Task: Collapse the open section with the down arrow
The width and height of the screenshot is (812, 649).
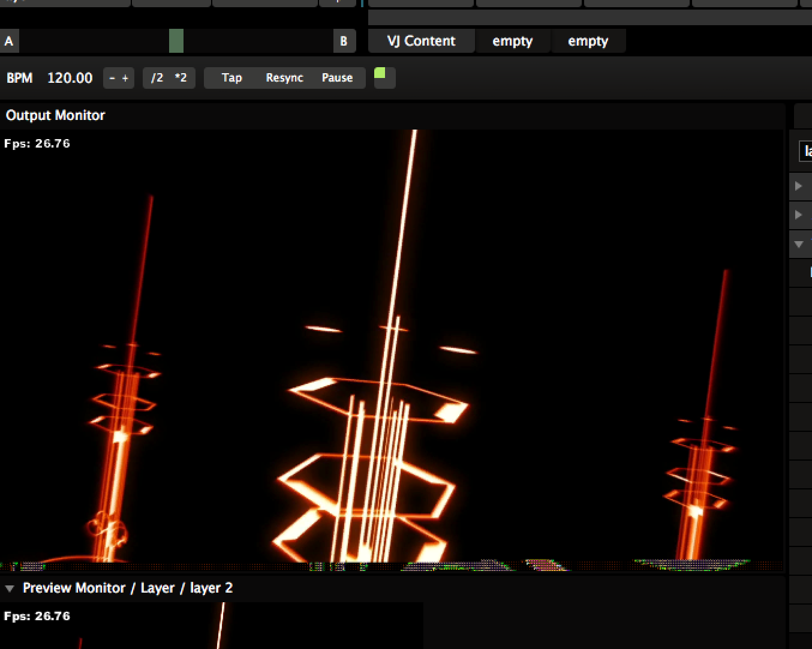Action: pyautogui.click(x=799, y=244)
